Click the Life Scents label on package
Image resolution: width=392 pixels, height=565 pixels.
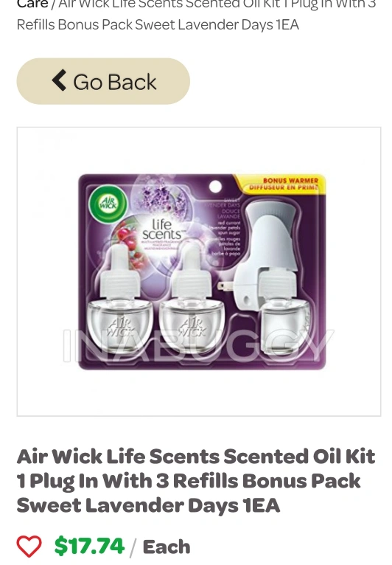coord(161,229)
